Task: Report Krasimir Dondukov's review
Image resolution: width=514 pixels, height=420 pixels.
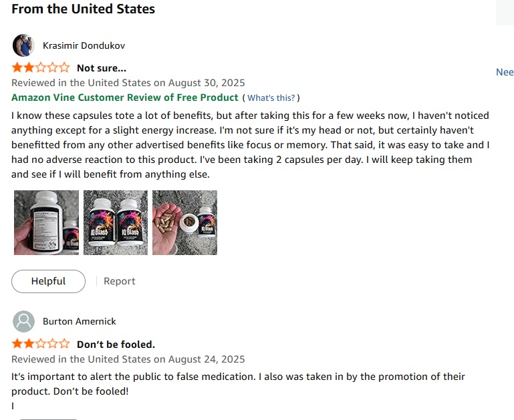Action: [120, 281]
